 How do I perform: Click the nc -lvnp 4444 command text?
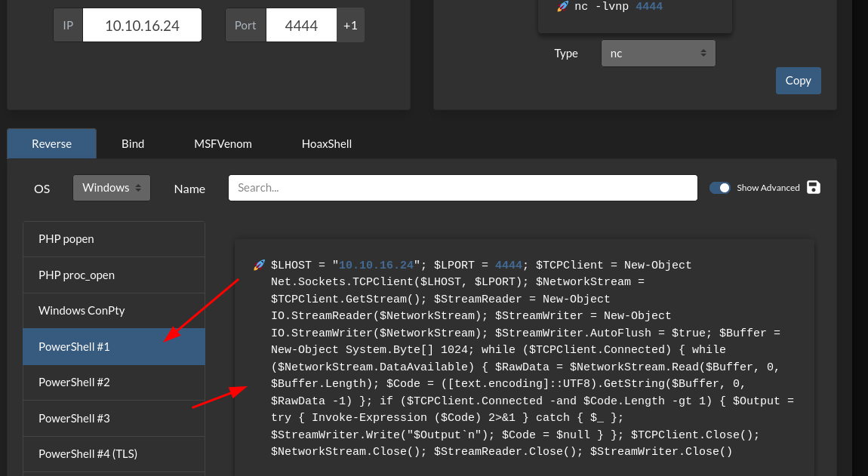pos(618,7)
